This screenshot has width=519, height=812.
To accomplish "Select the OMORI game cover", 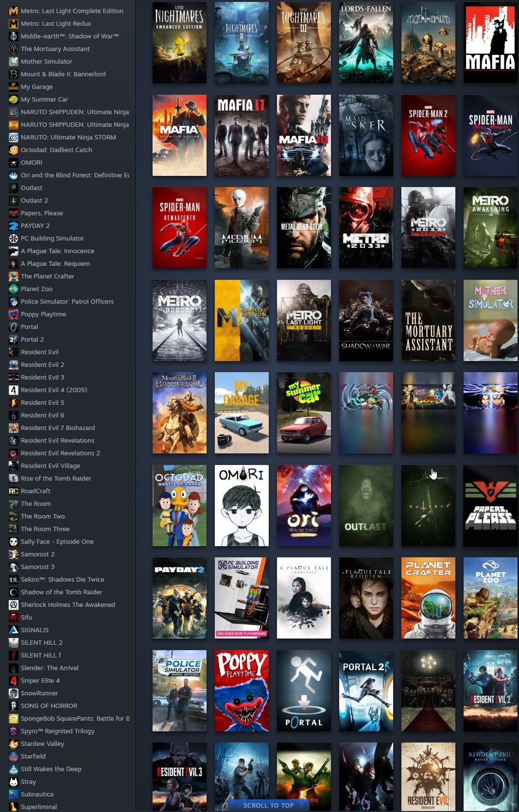I will click(x=242, y=505).
